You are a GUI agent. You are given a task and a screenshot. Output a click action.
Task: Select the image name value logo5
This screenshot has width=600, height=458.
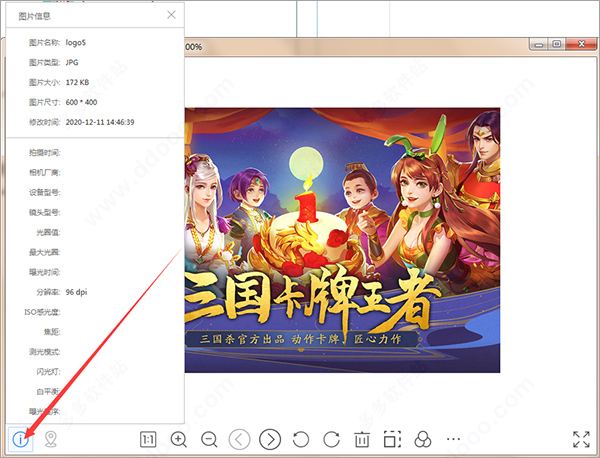point(76,42)
